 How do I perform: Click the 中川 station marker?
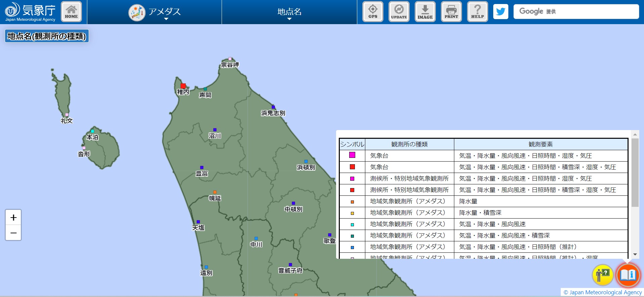(256, 238)
